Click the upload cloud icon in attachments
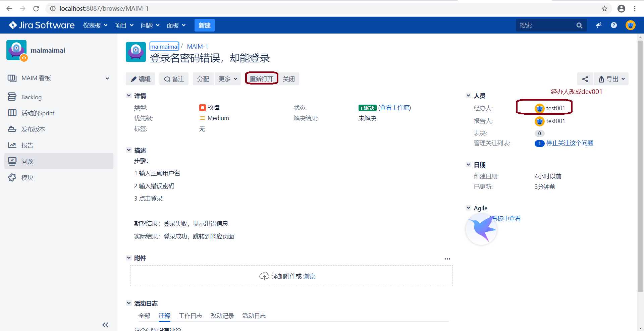The width and height of the screenshot is (644, 331). pyautogui.click(x=264, y=276)
